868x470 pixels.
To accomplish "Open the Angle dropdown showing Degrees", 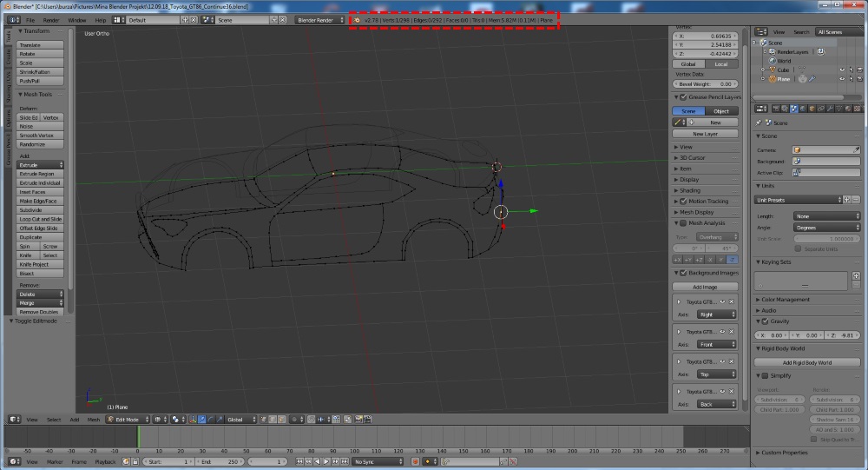I will point(826,228).
